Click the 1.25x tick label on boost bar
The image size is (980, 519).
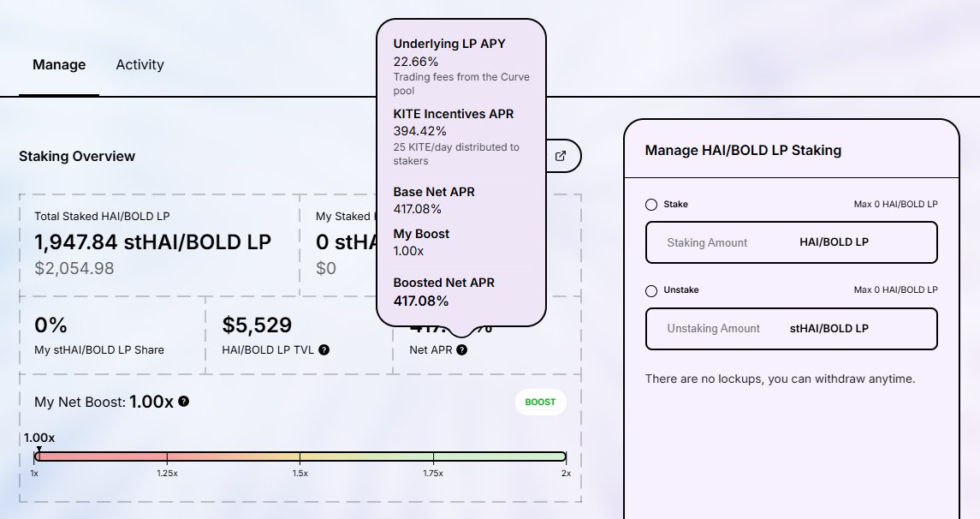[167, 474]
